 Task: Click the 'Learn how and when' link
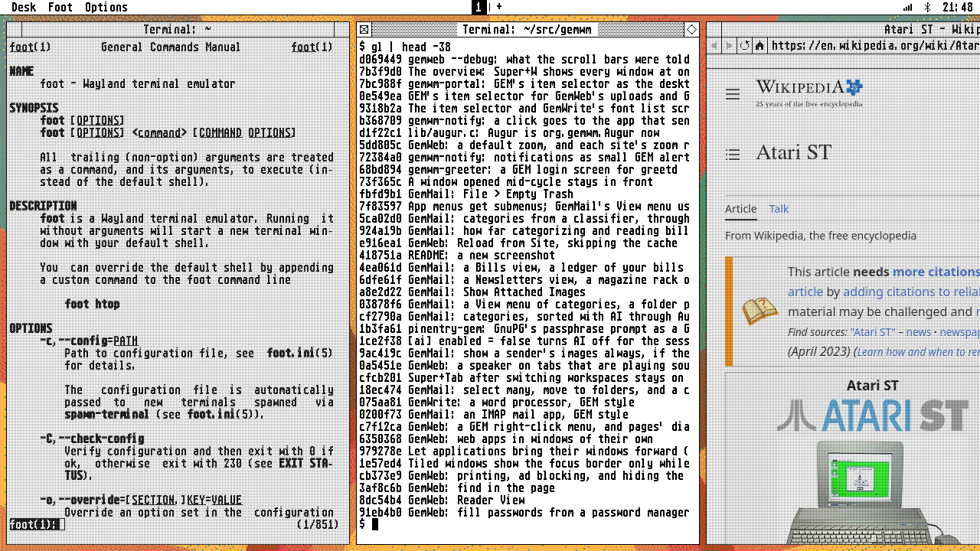[x=918, y=351]
